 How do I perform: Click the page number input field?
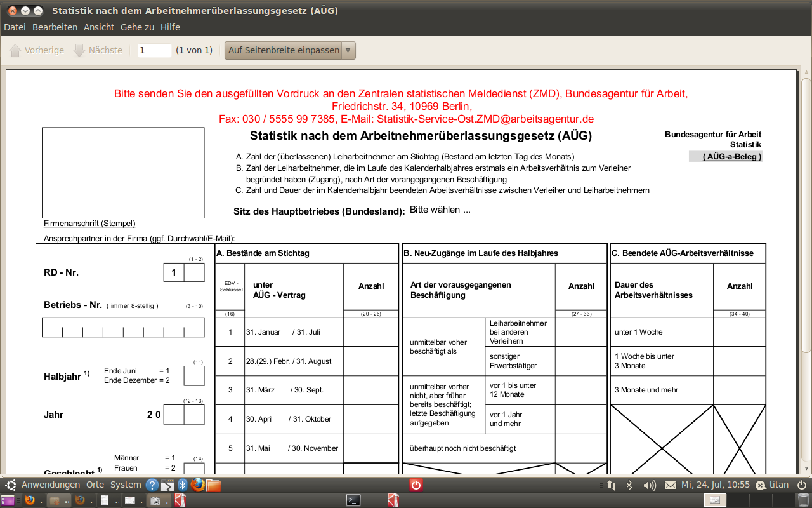coord(155,51)
